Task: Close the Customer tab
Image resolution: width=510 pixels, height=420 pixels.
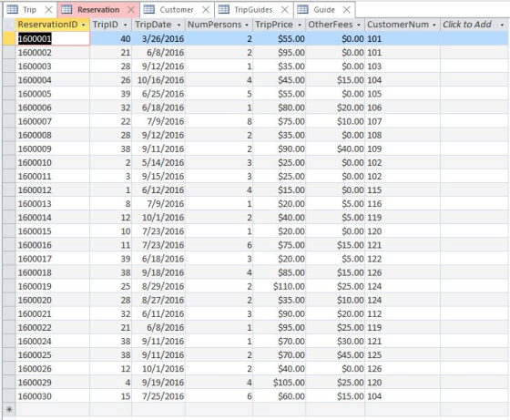Action: pos(206,10)
